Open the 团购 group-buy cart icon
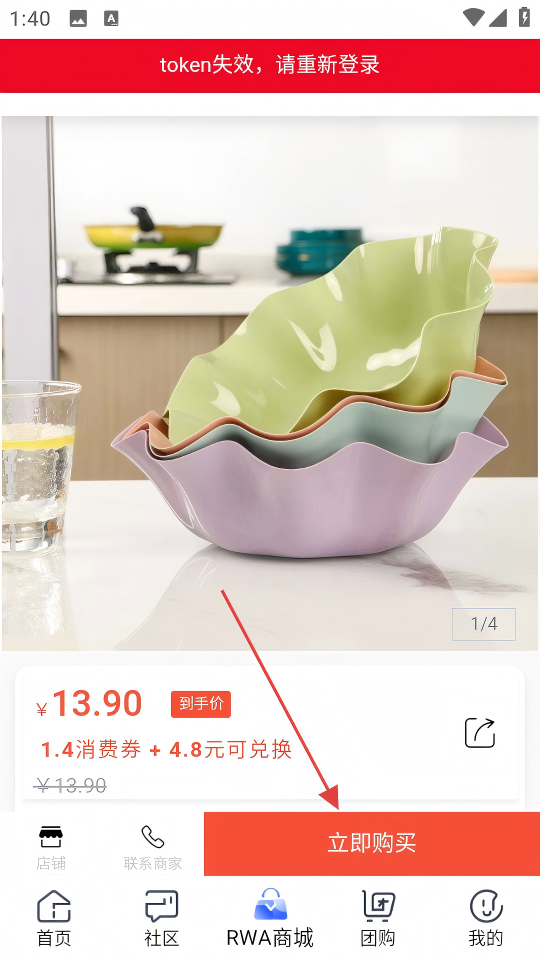Viewport: 540px width, 960px height. coord(378,906)
